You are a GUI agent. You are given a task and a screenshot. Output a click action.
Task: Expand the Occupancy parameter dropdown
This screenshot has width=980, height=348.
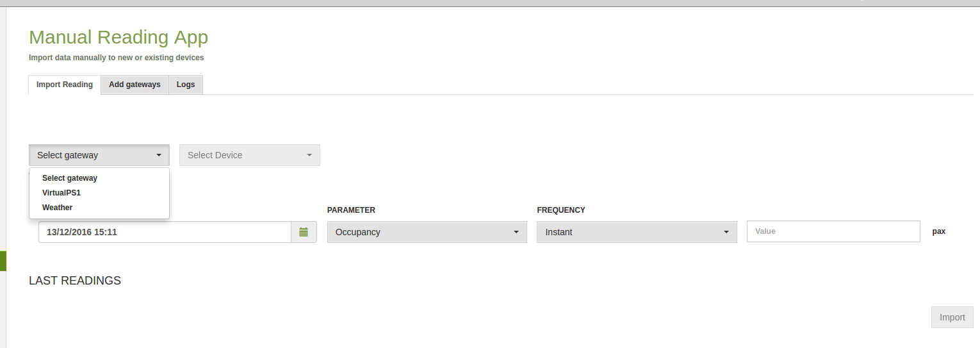pyautogui.click(x=427, y=232)
